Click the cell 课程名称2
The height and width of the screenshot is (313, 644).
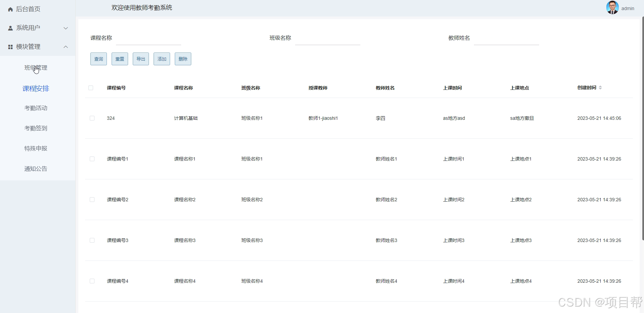coord(185,200)
